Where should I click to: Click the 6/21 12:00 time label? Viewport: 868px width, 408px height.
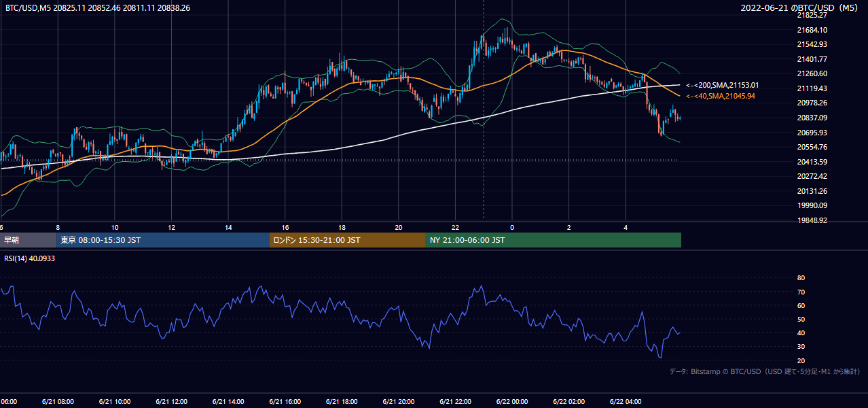(171, 401)
